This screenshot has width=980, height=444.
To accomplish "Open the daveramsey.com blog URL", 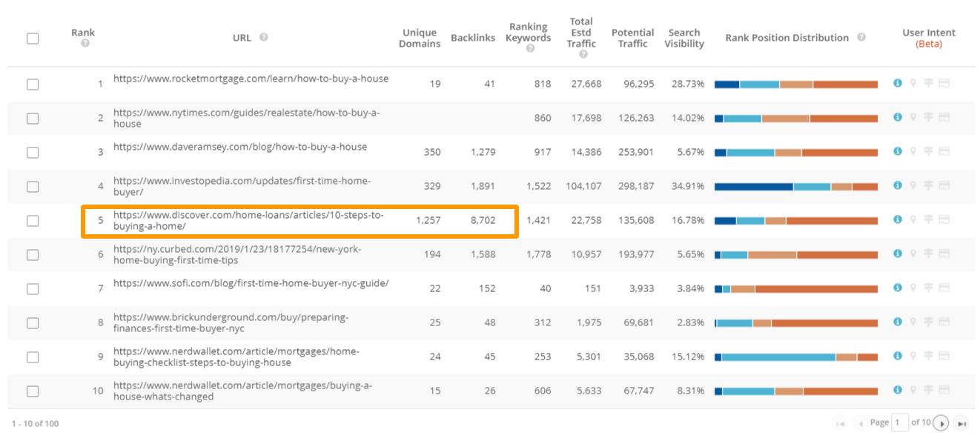I will 240,147.
